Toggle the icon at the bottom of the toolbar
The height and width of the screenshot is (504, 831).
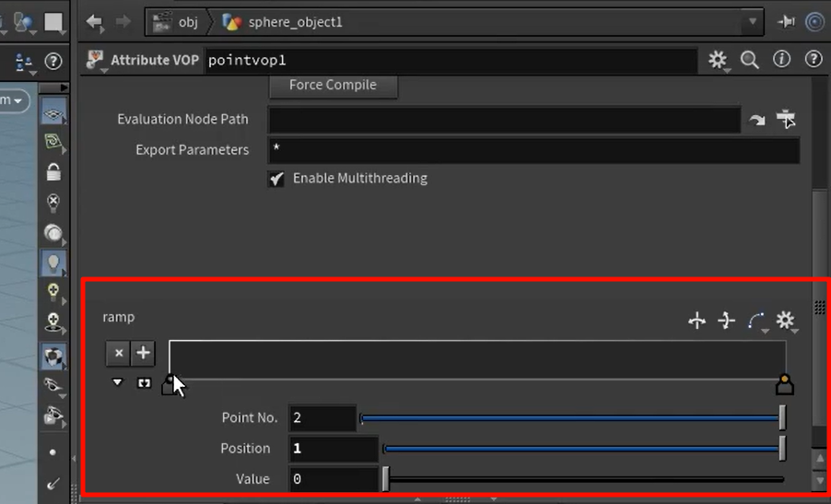tap(53, 483)
